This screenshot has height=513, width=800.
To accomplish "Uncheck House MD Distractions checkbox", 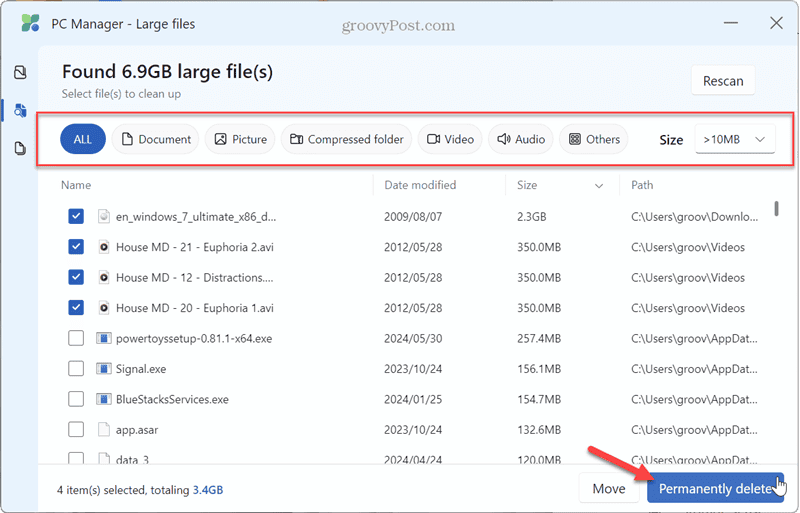I will (76, 278).
